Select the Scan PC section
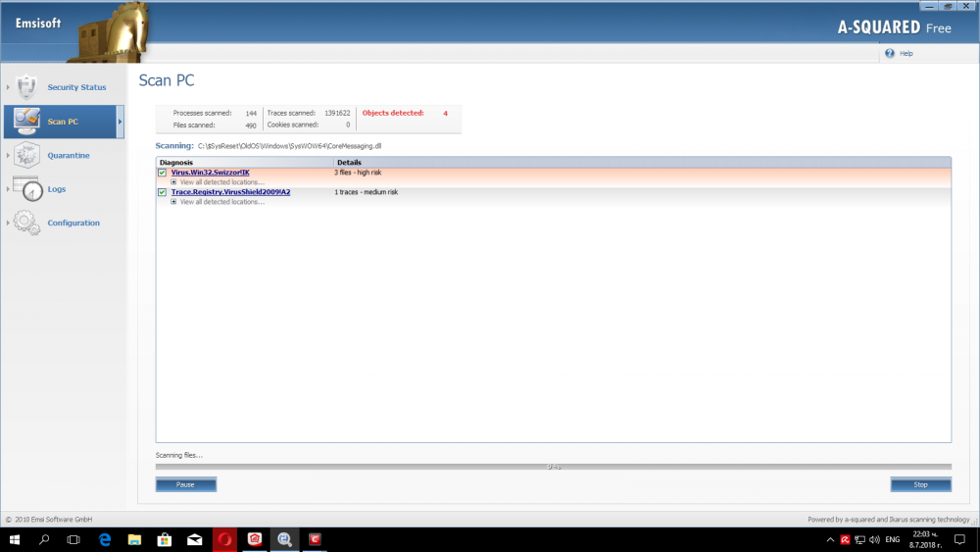The image size is (980, 552). coord(63,122)
